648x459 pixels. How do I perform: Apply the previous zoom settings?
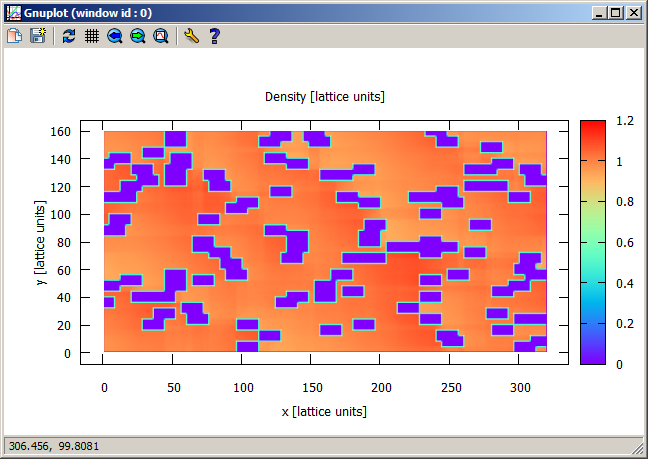(x=114, y=36)
